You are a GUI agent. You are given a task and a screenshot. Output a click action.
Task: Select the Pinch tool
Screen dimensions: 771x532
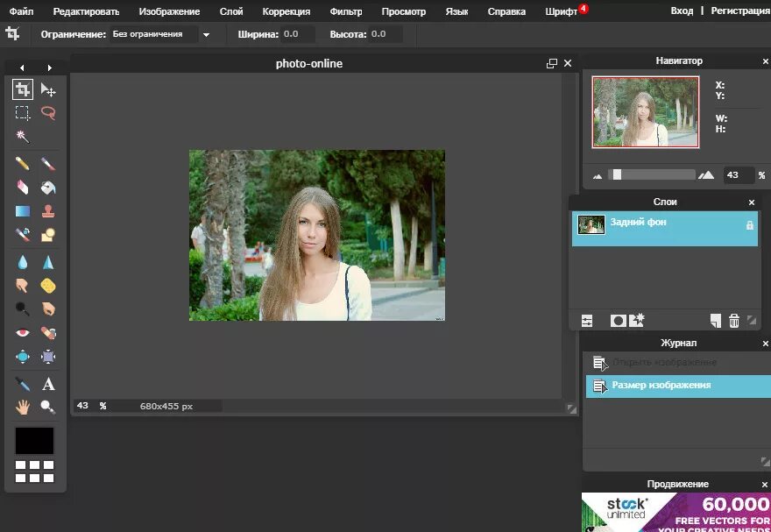[x=48, y=357]
